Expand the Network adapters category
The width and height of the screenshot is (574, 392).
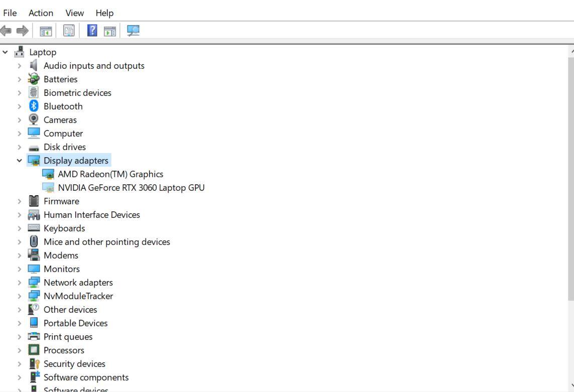[20, 283]
